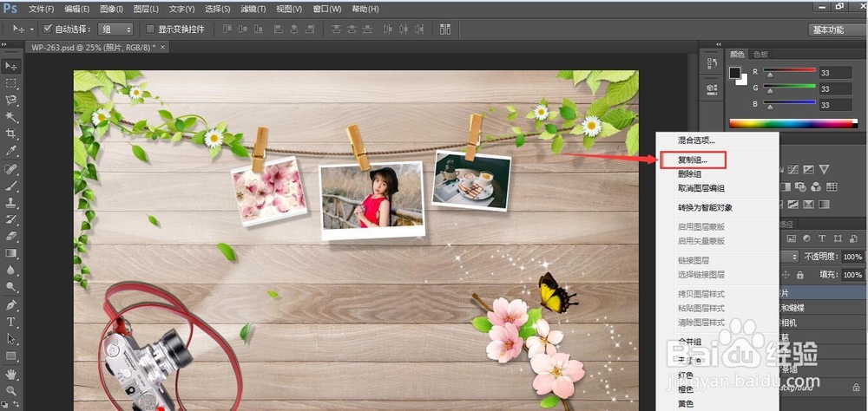The image size is (868, 411).
Task: Pick a color from the spectrum ramp
Action: [x=792, y=123]
